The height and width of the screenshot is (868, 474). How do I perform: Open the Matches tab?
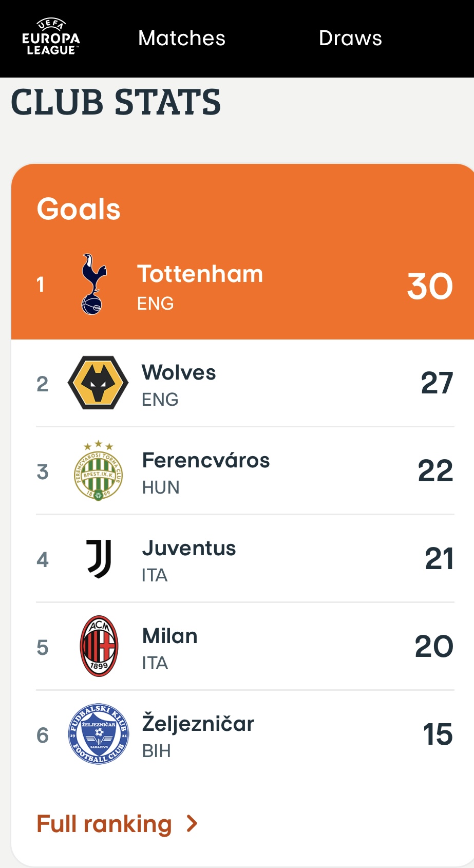(182, 38)
